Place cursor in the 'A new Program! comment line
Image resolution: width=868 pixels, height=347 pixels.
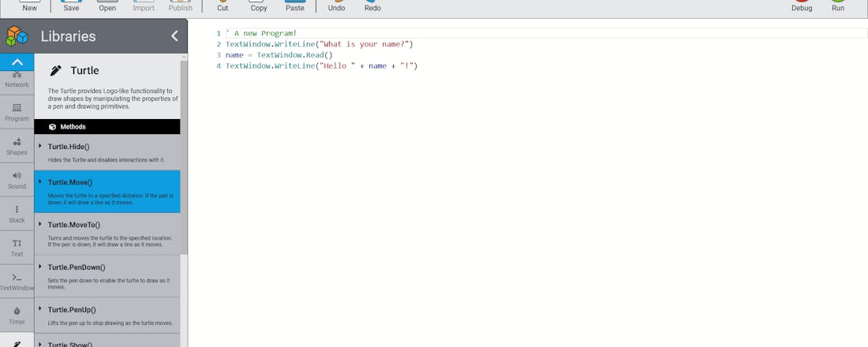pyautogui.click(x=260, y=33)
